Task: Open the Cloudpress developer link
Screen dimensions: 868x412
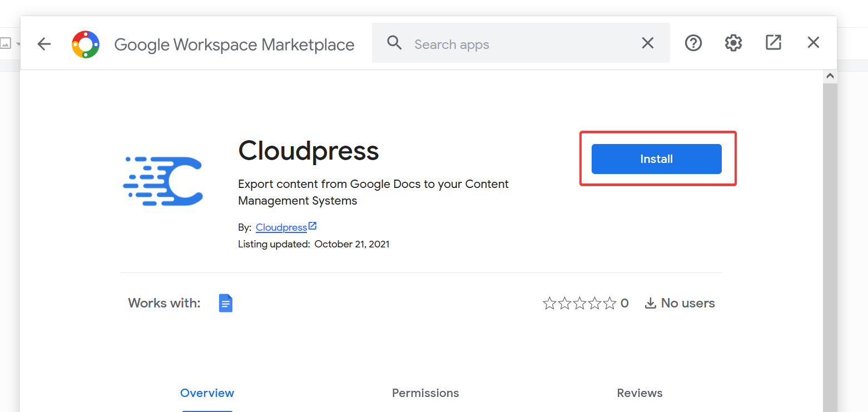Action: [x=281, y=227]
